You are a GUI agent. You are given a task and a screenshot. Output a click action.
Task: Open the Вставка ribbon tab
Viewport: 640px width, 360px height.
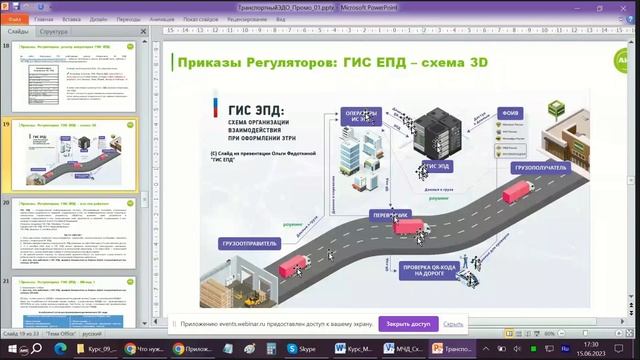(x=71, y=19)
